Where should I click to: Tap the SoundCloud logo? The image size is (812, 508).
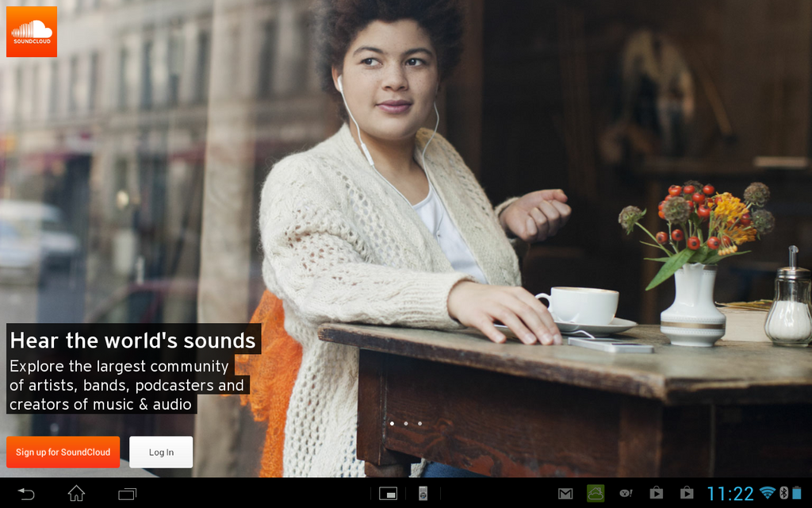click(x=32, y=32)
